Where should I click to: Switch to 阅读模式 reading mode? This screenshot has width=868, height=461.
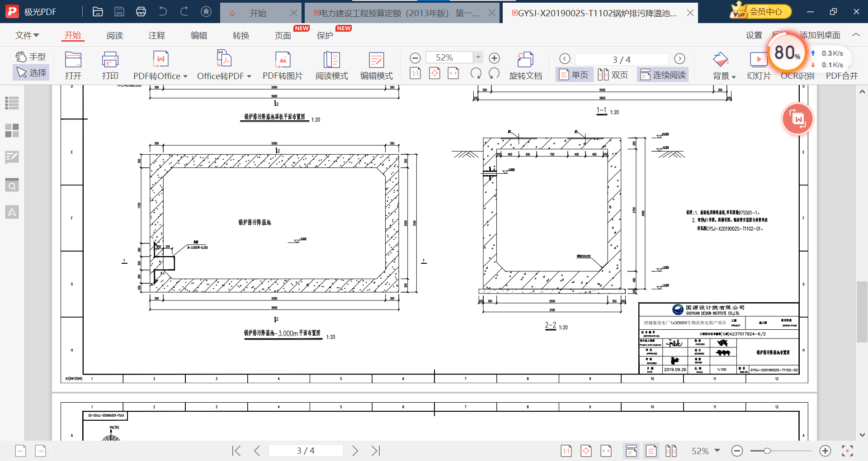pos(332,66)
